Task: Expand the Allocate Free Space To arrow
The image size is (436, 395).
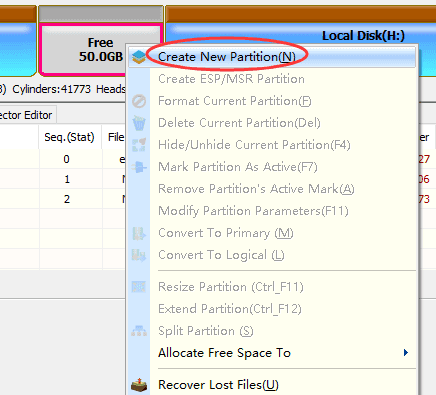Action: click(406, 353)
